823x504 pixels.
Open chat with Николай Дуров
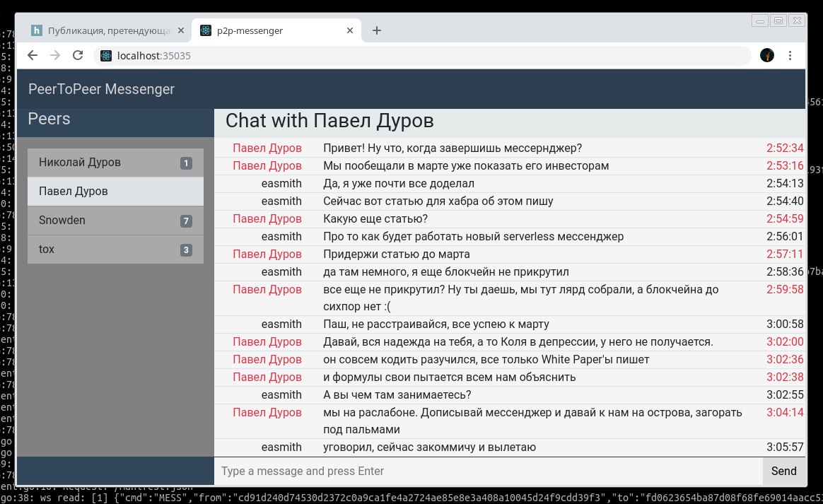[115, 163]
